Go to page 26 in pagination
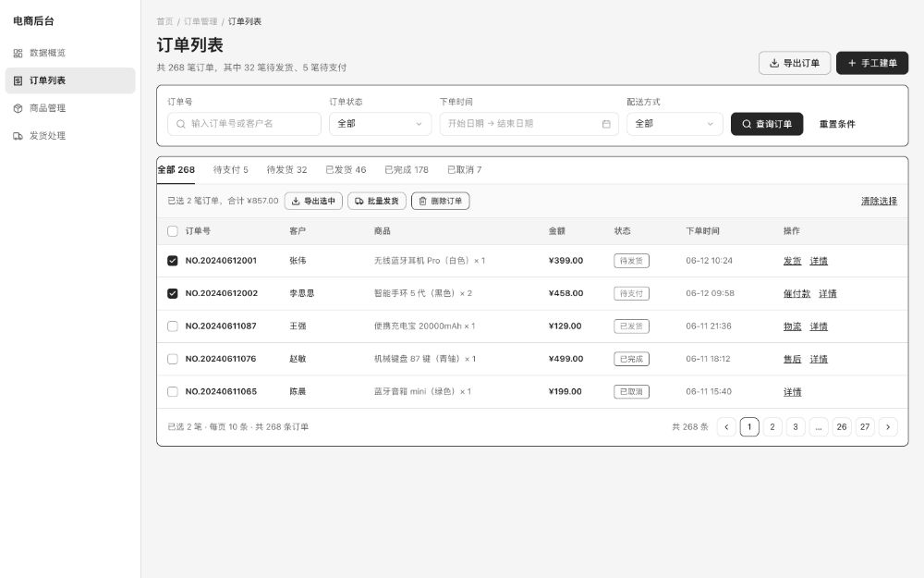924x578 pixels. (842, 427)
